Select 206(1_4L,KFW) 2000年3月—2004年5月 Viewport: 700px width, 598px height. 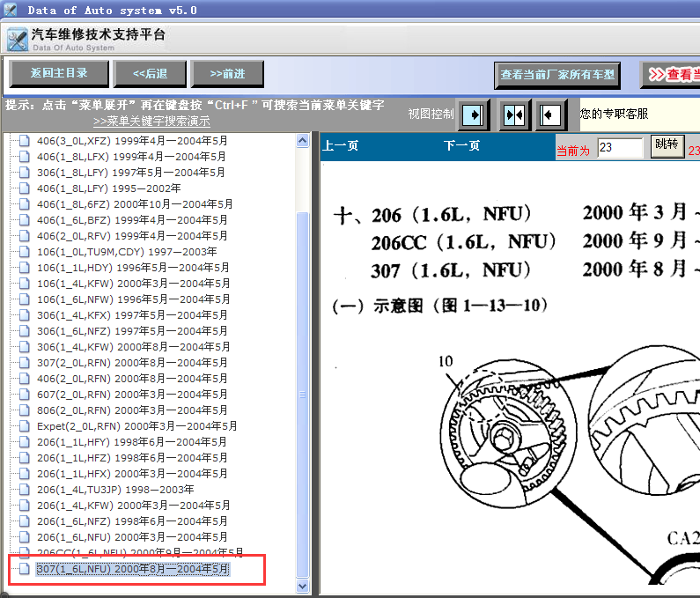(134, 506)
